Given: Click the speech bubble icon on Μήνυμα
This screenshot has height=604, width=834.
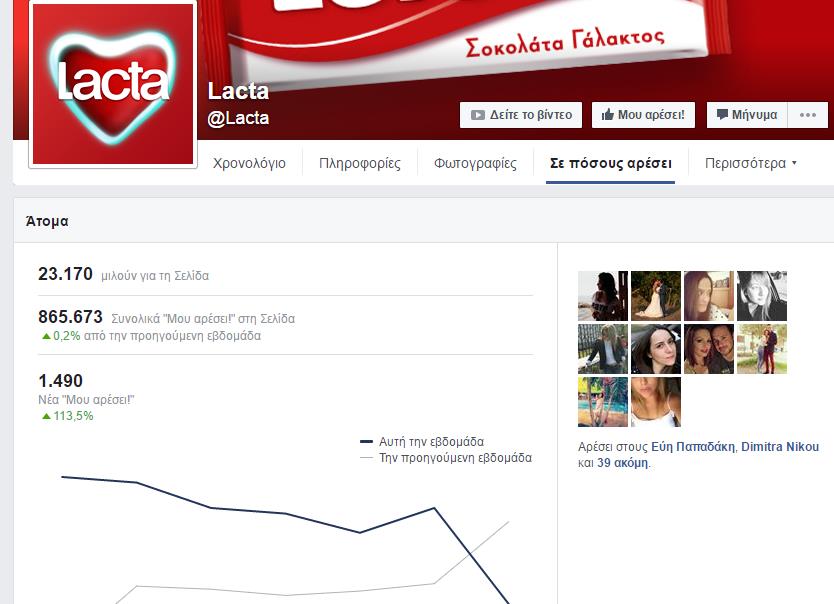Looking at the screenshot, I should click(722, 114).
